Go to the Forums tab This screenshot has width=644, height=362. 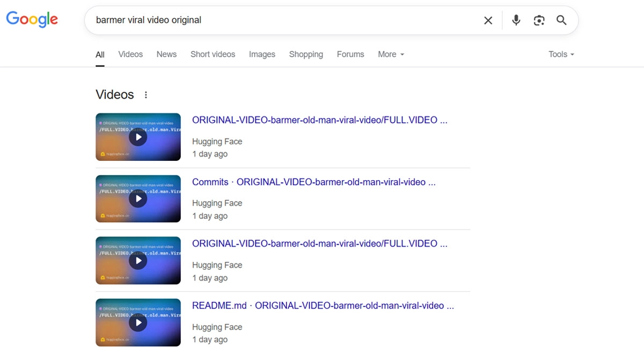[350, 54]
